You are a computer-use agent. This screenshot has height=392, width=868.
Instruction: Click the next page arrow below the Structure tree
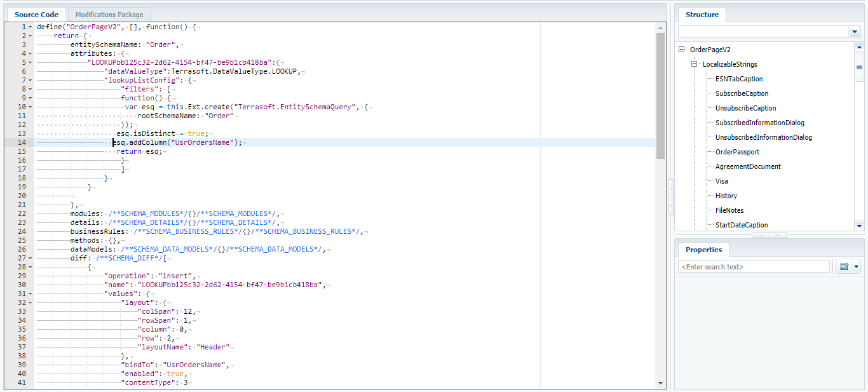coord(778,236)
